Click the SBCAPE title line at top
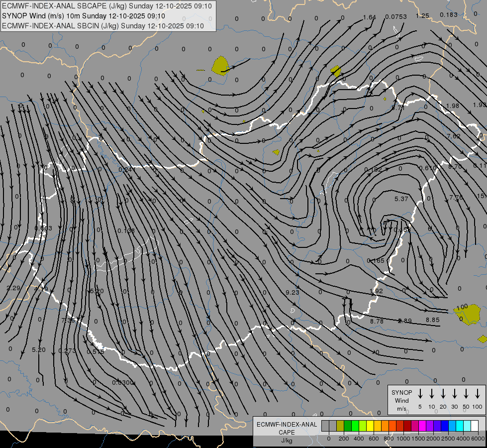487x448 pixels. [107, 6]
